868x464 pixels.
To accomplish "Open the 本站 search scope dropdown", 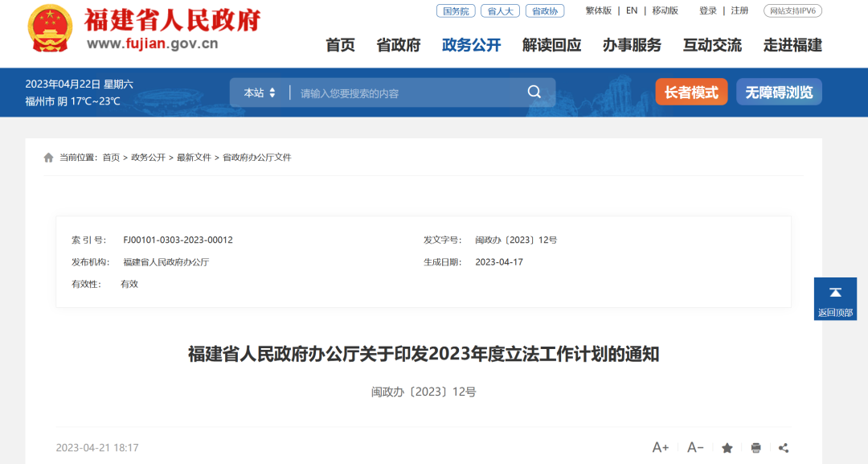I will (x=259, y=92).
